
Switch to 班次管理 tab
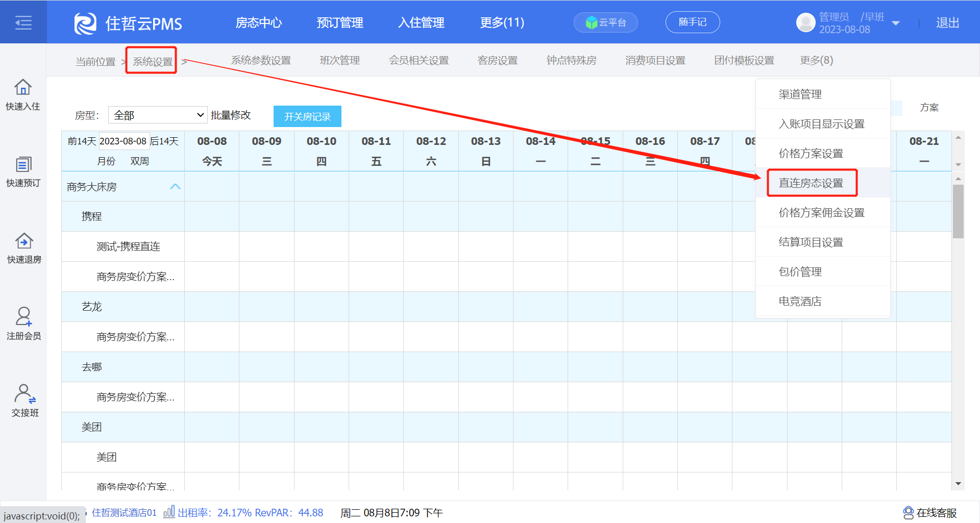[x=339, y=60]
